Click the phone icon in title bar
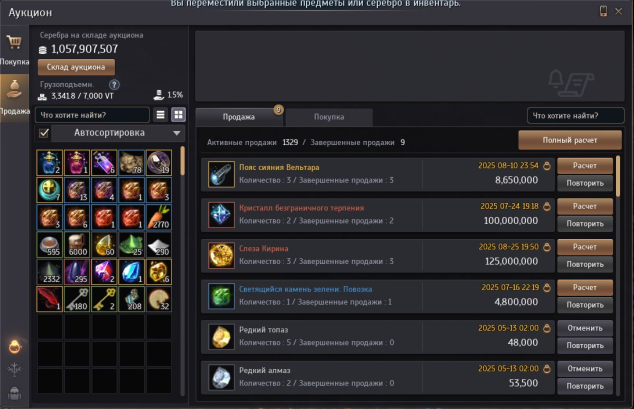Screen dimensions: 634x409 (603, 11)
